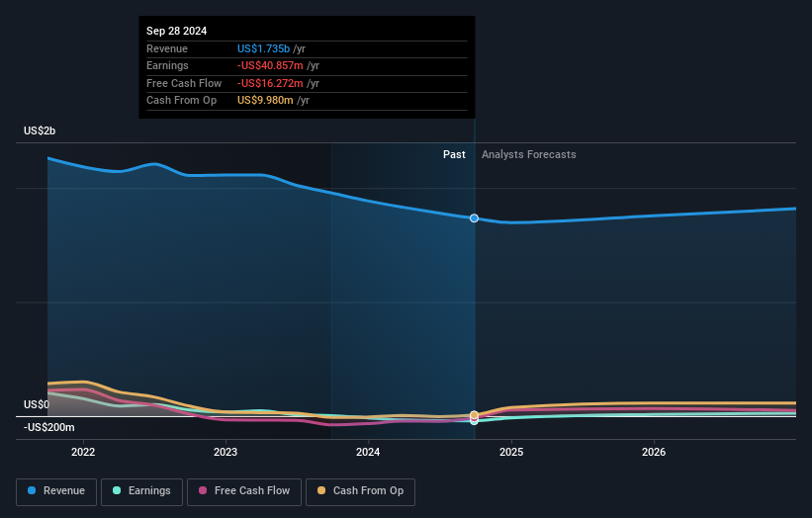Click the US$0 y-axis label

[37, 404]
